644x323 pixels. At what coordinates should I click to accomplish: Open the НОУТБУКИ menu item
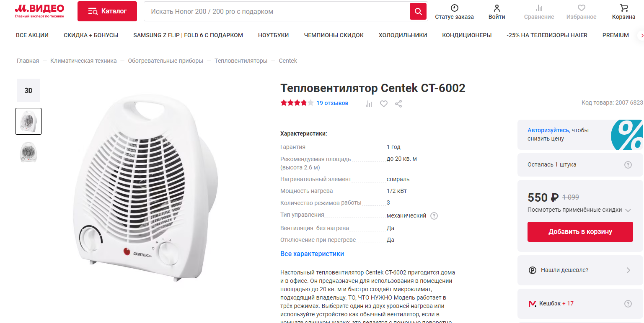[x=274, y=35]
